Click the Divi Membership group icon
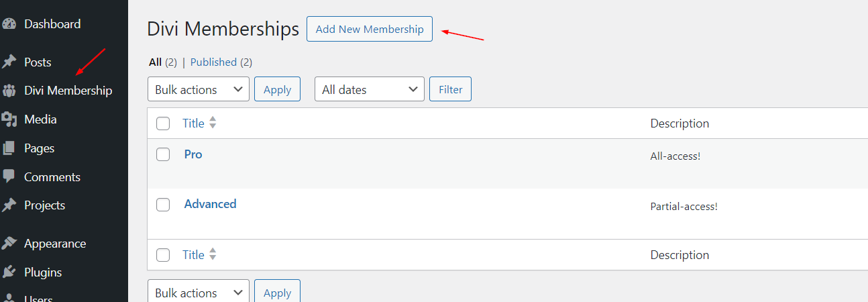 9,91
